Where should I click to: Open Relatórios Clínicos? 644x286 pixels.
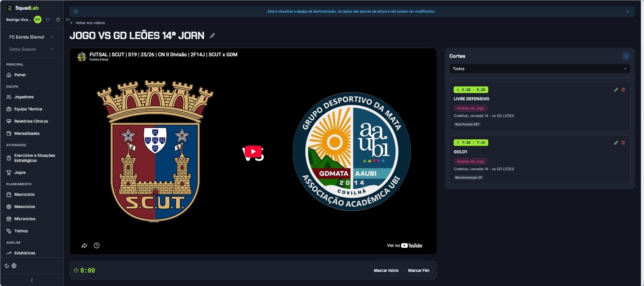tap(32, 121)
